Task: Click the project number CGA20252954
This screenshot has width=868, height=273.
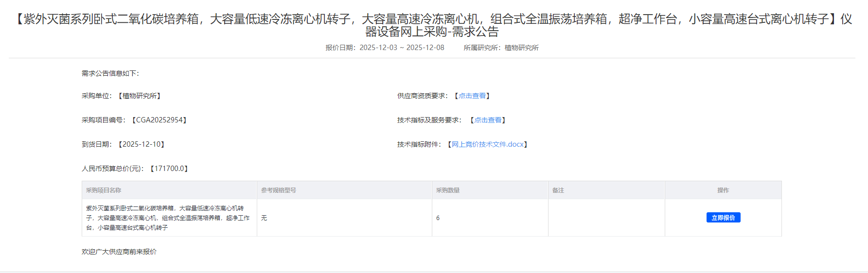Action: pyautogui.click(x=159, y=120)
